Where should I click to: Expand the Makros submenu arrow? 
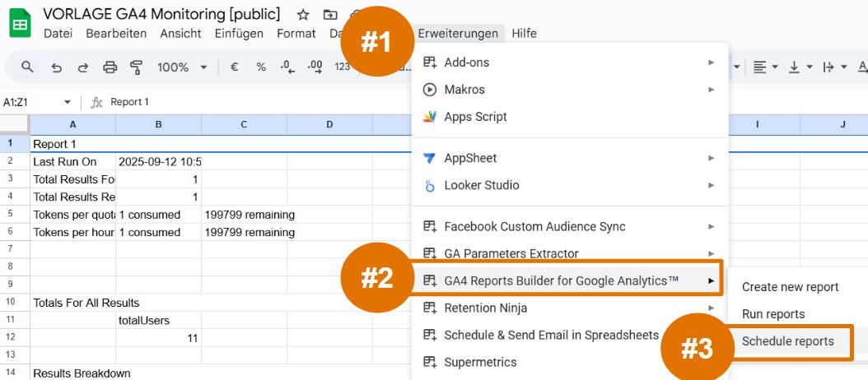point(712,90)
